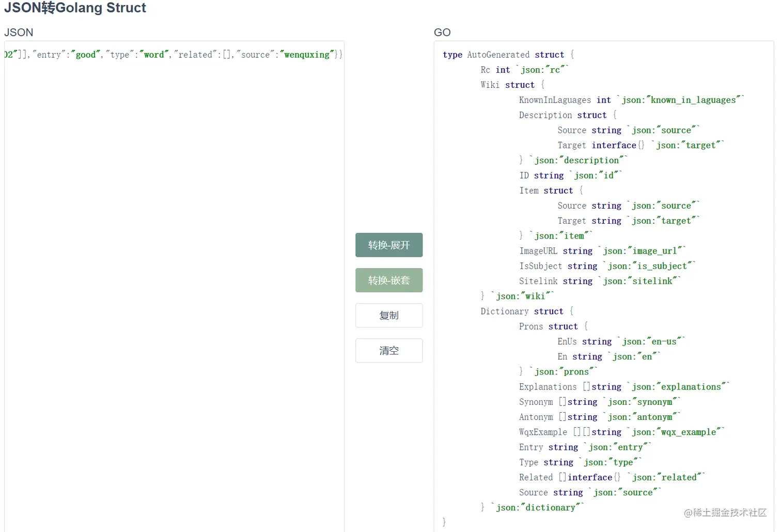The width and height of the screenshot is (781, 532).
Task: Click the json:"prons" closing line
Action: (558, 371)
